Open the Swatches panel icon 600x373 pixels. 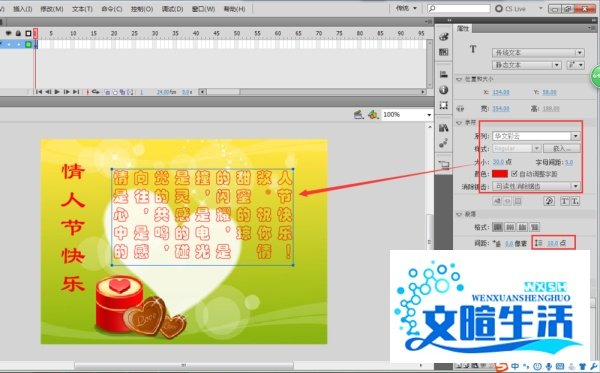click(x=443, y=52)
